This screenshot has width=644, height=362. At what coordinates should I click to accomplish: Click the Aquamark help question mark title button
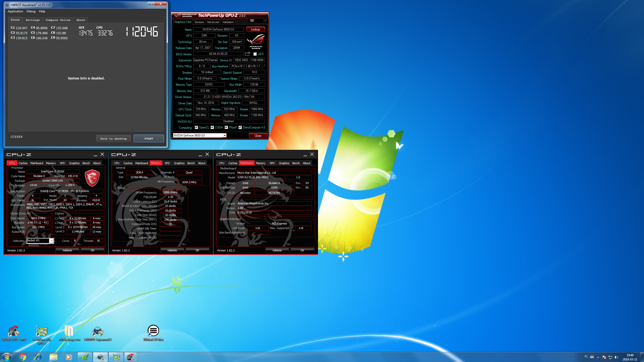151,4
